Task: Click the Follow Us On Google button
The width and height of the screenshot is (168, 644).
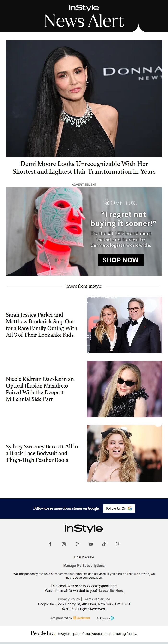Action: pos(119,508)
